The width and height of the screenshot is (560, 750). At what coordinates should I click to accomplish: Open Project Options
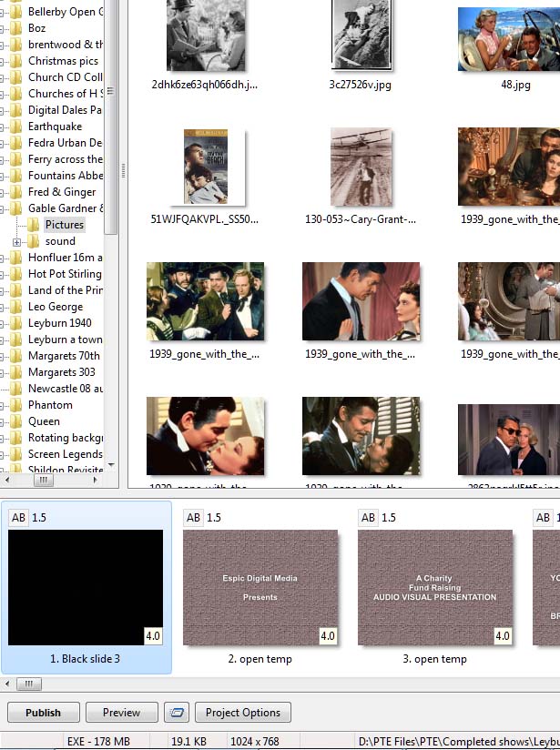242,712
